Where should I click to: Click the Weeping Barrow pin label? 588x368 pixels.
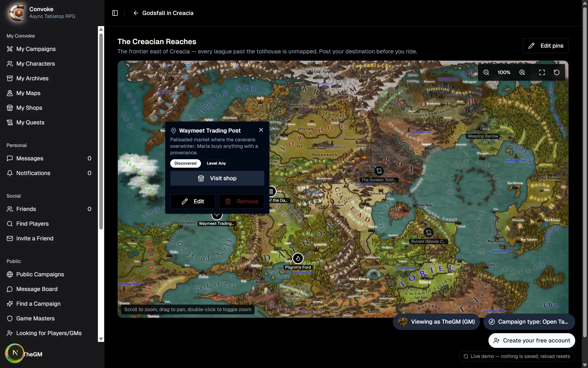(x=483, y=136)
